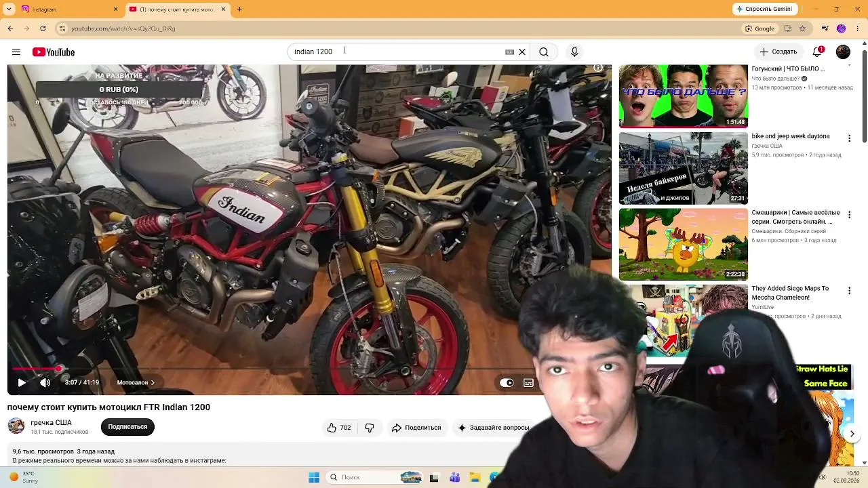
Task: Open options for the Смешарики video
Action: (849, 215)
